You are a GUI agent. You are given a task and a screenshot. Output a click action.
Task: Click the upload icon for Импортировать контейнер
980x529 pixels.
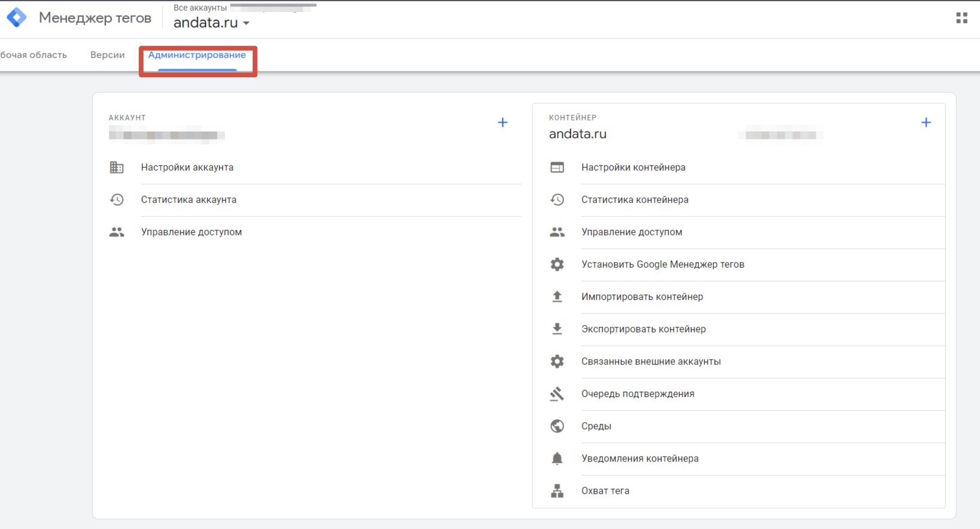click(x=557, y=297)
